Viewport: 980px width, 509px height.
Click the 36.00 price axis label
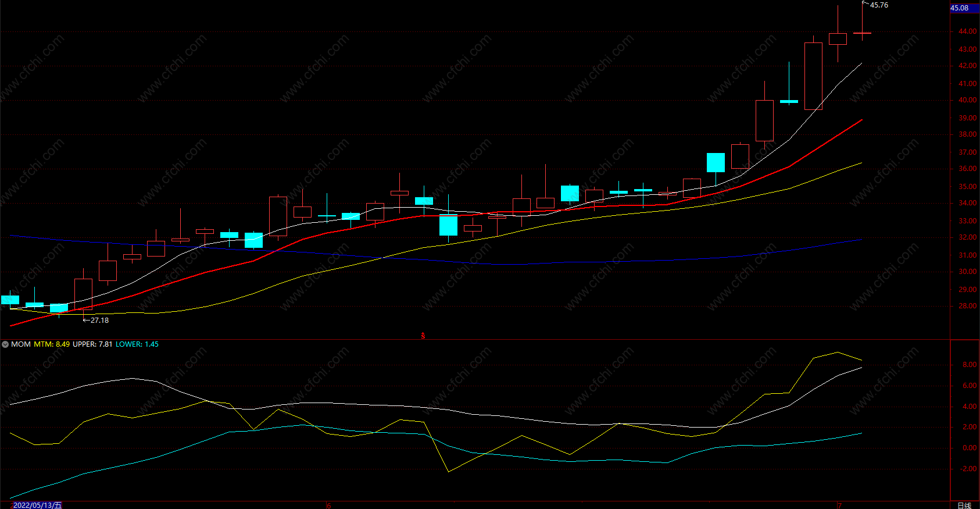point(967,169)
